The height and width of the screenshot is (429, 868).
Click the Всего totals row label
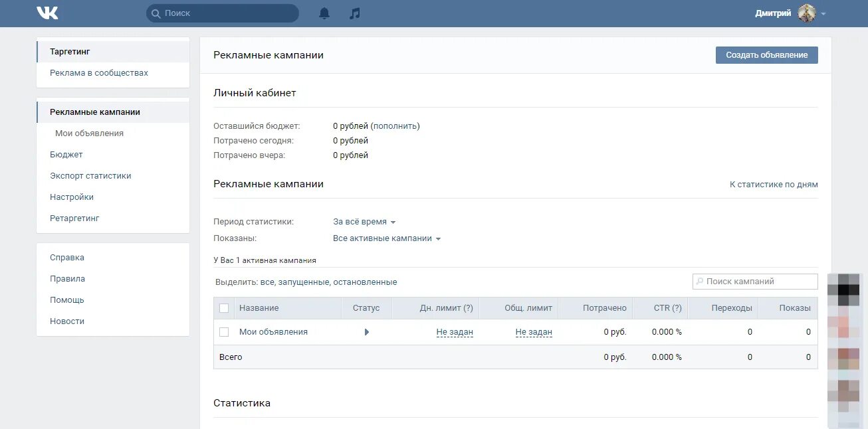pyautogui.click(x=231, y=357)
